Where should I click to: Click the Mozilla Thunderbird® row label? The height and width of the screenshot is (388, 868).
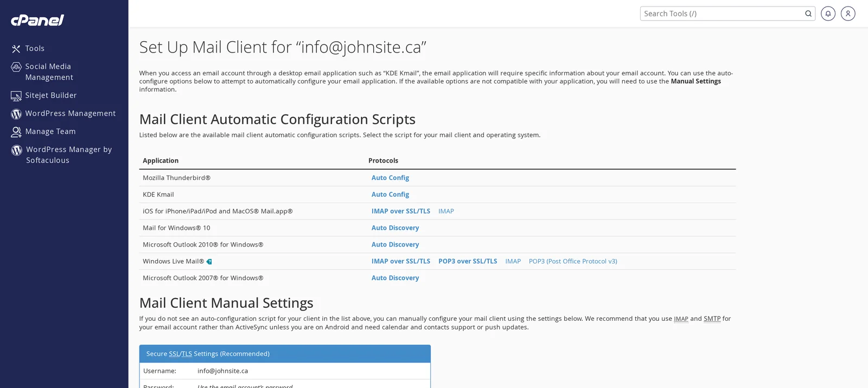(176, 178)
